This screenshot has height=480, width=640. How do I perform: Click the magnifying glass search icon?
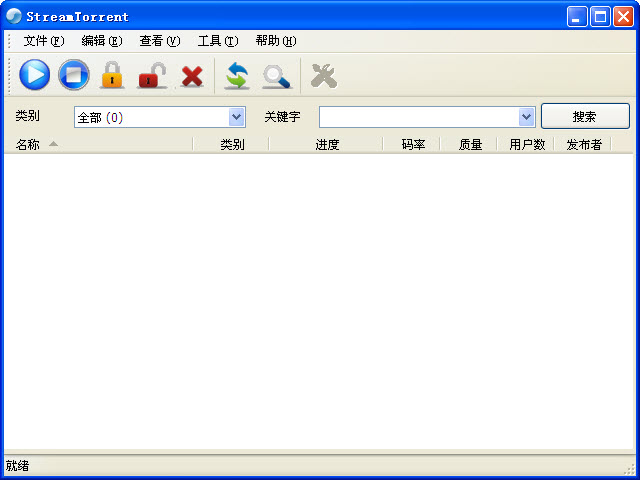click(276, 76)
